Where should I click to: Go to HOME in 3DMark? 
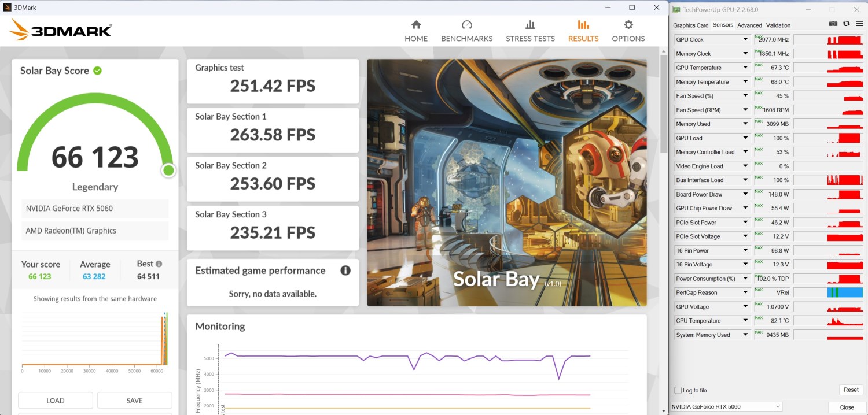click(x=415, y=31)
